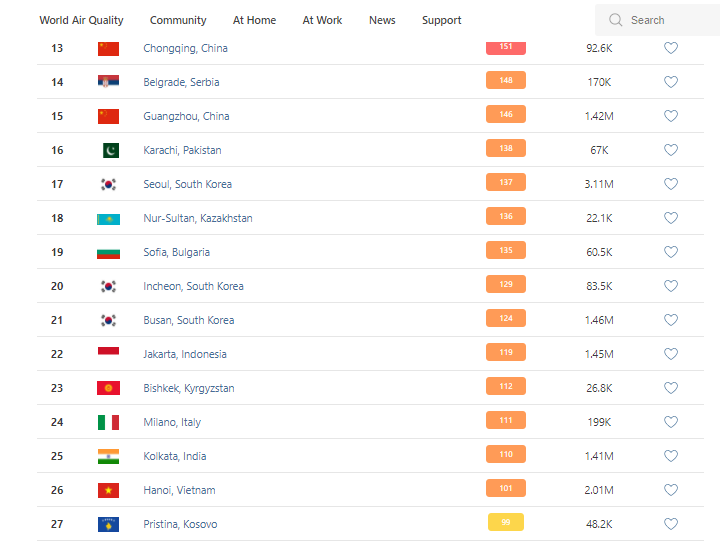Expand the Community navigation menu
This screenshot has height=543, width=720.
(178, 20)
